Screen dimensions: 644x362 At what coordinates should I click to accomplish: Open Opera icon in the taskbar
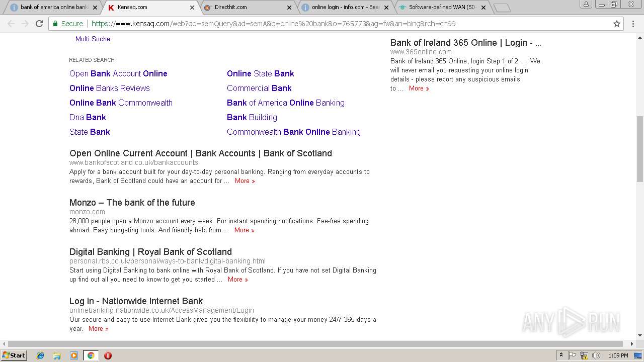(x=108, y=355)
